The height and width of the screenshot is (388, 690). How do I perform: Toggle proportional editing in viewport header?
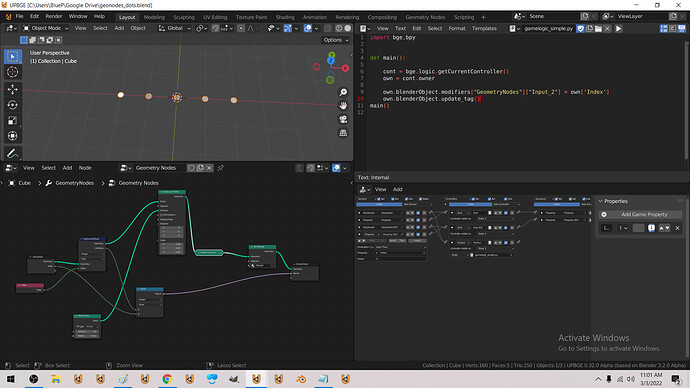click(x=241, y=28)
